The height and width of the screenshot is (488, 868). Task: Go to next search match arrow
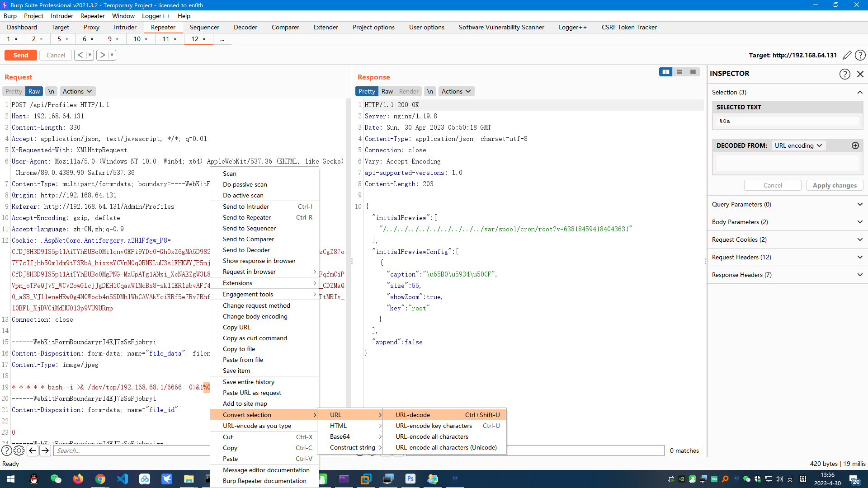[x=45, y=450]
